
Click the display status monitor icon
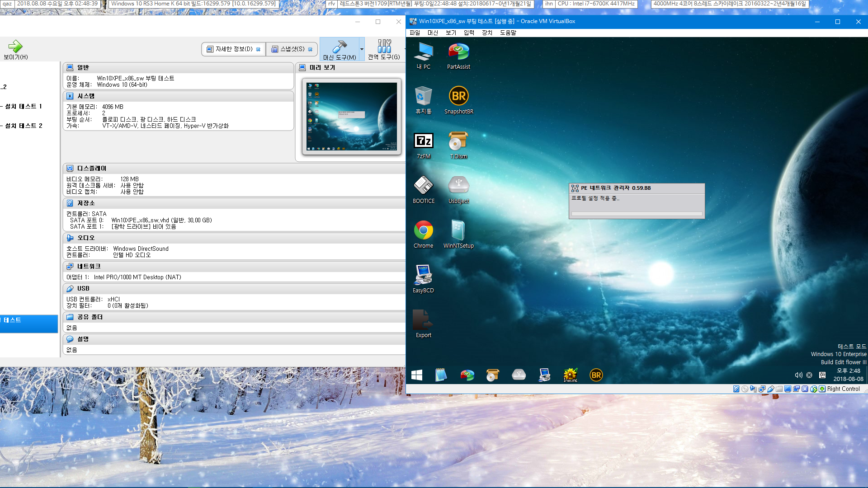pyautogui.click(x=788, y=389)
